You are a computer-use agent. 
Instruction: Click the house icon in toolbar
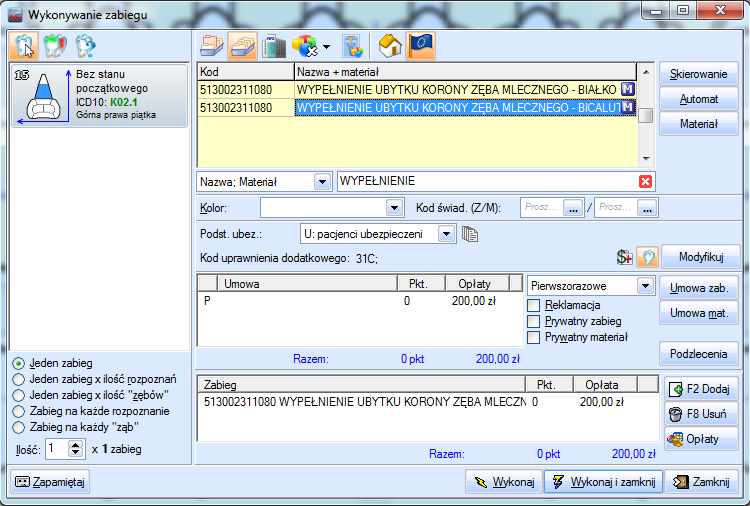pyautogui.click(x=390, y=45)
